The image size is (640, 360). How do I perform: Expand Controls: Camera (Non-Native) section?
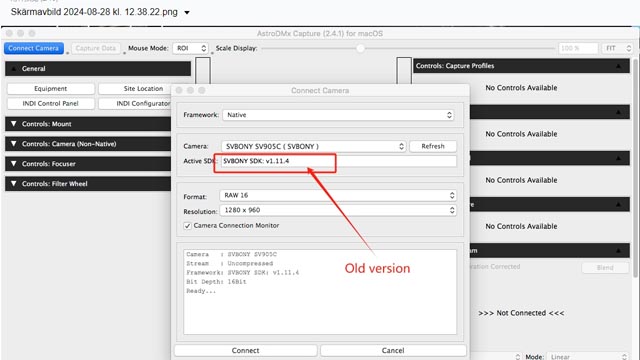tap(88, 144)
